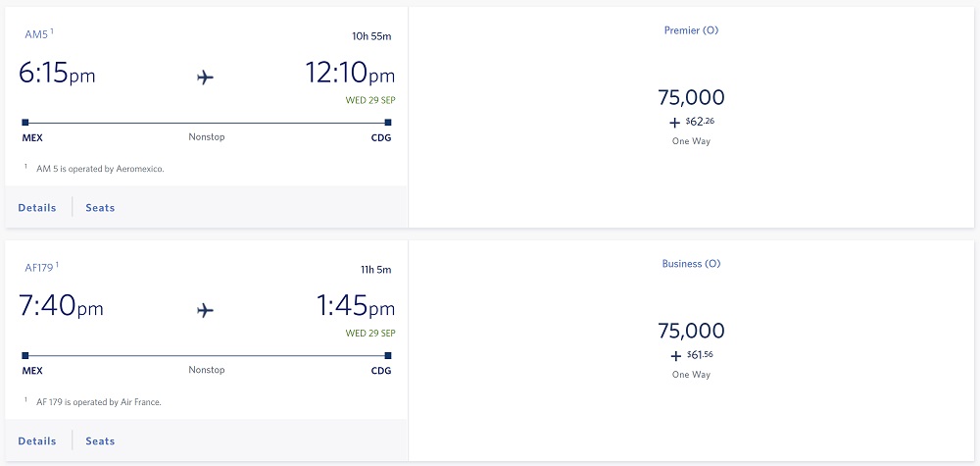
Task: Click the $62.26 taxes amount
Action: point(700,122)
